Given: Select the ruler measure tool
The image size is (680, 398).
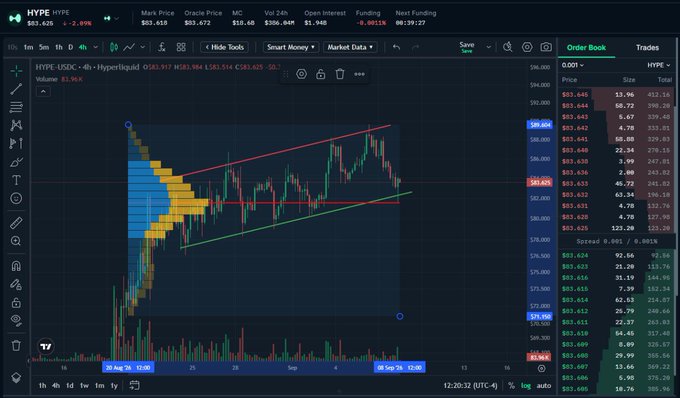Looking at the screenshot, I should pyautogui.click(x=16, y=223).
